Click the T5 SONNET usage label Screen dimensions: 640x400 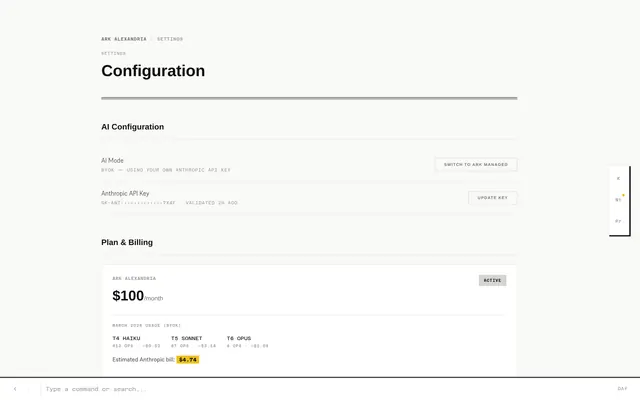point(187,338)
